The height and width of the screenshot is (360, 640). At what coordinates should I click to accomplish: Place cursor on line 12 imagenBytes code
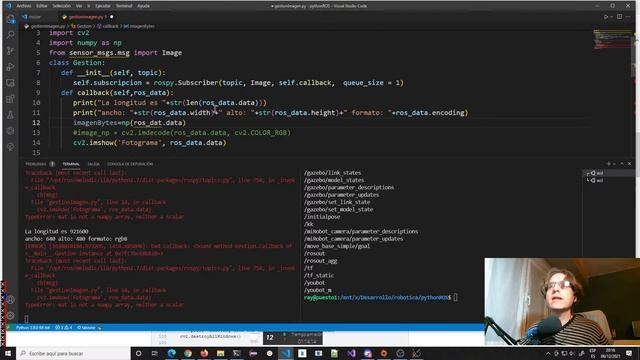coord(129,123)
